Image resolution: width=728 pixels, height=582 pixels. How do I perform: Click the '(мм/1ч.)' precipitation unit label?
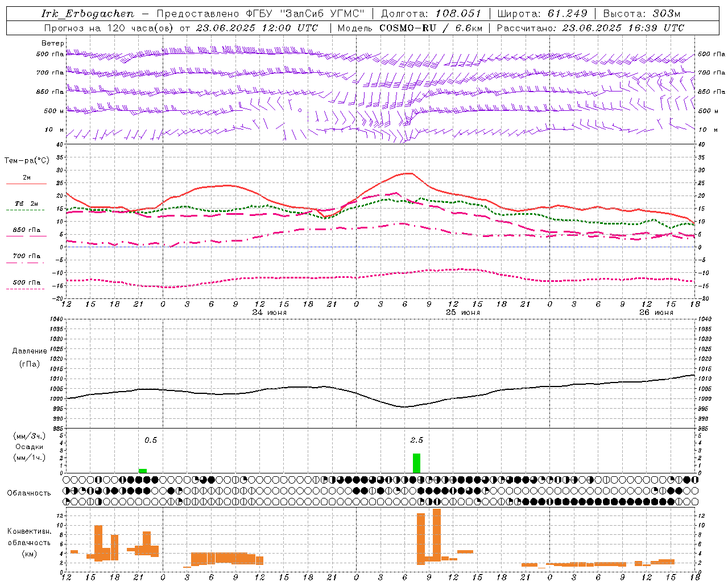pos(30,458)
